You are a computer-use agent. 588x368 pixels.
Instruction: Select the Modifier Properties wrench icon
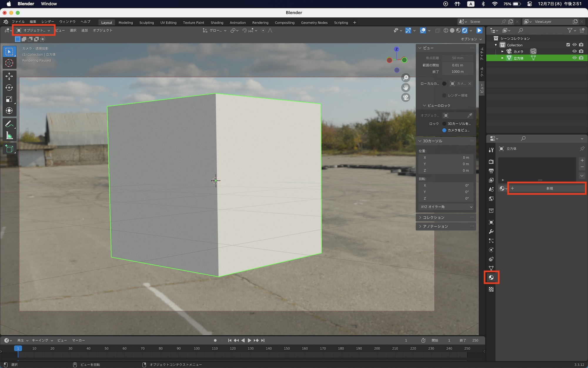tap(491, 232)
